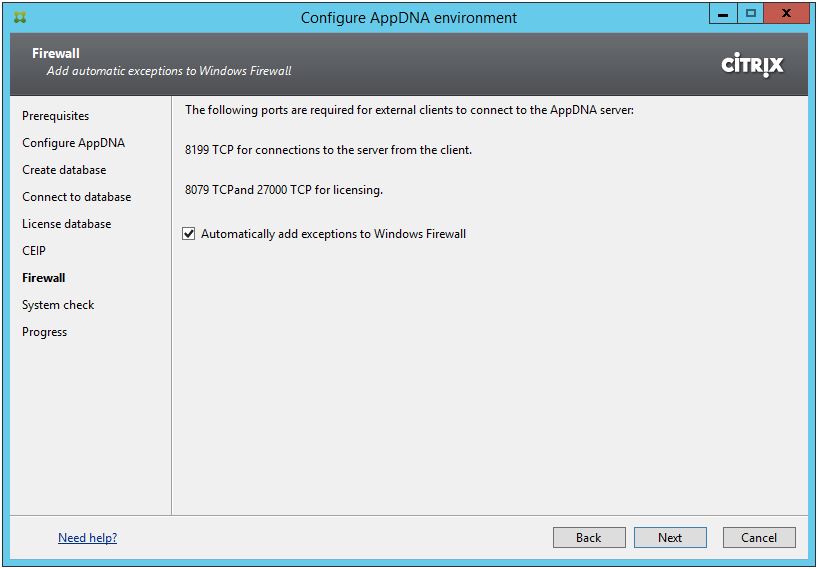This screenshot has height=569, width=818.
Task: Select the Progress step in sidebar
Action: (44, 332)
